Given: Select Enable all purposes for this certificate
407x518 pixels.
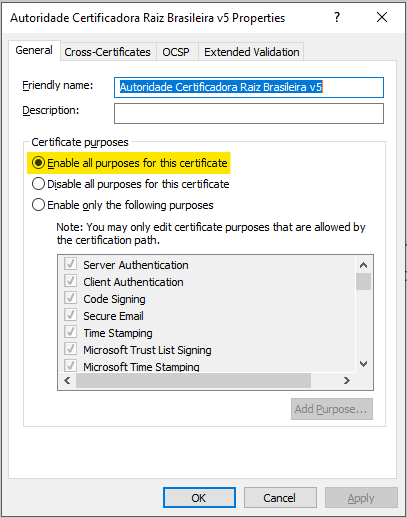Looking at the screenshot, I should click(38, 163).
